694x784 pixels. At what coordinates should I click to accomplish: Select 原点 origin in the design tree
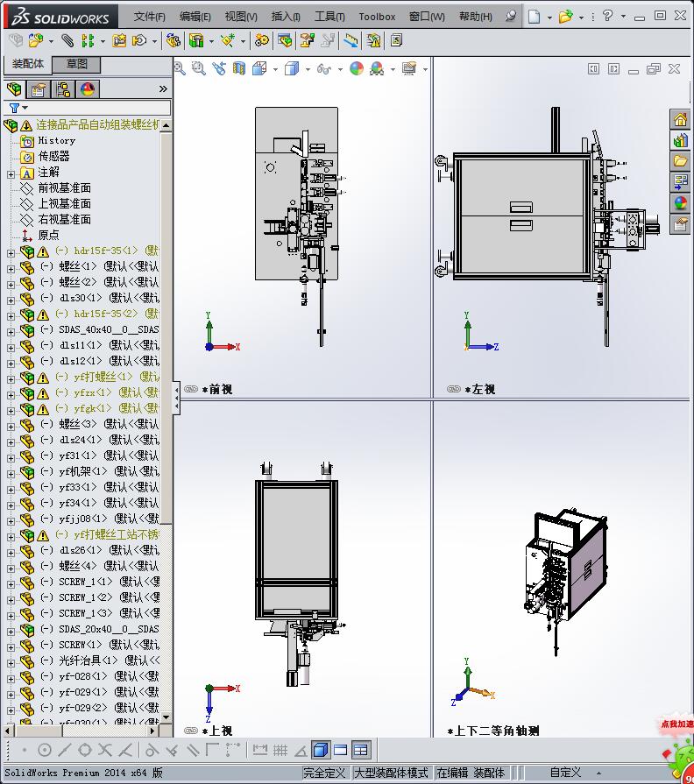click(x=48, y=235)
